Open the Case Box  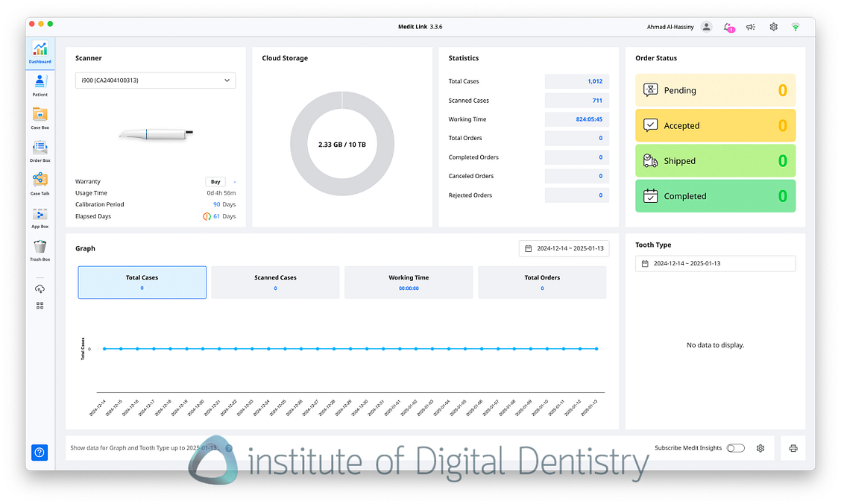pos(40,118)
